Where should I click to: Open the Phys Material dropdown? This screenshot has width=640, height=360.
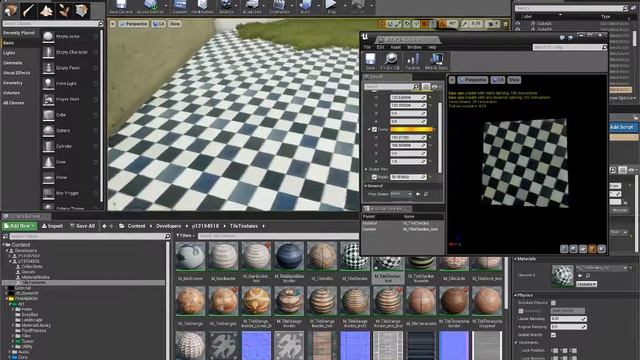coord(401,194)
